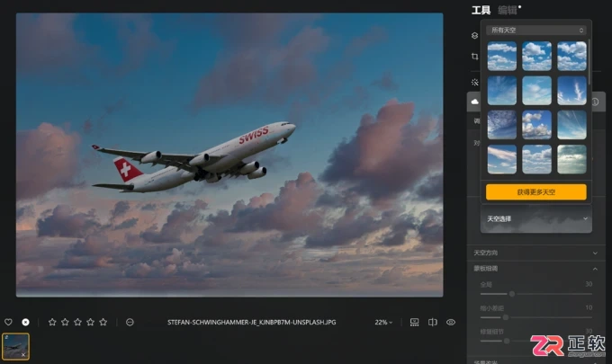612x364 pixels.
Task: Click the filename STEFAN-SCHWINGHAMMER-JE_KJNBPB7M-UNSPLASH.JPG
Action: [x=252, y=323]
